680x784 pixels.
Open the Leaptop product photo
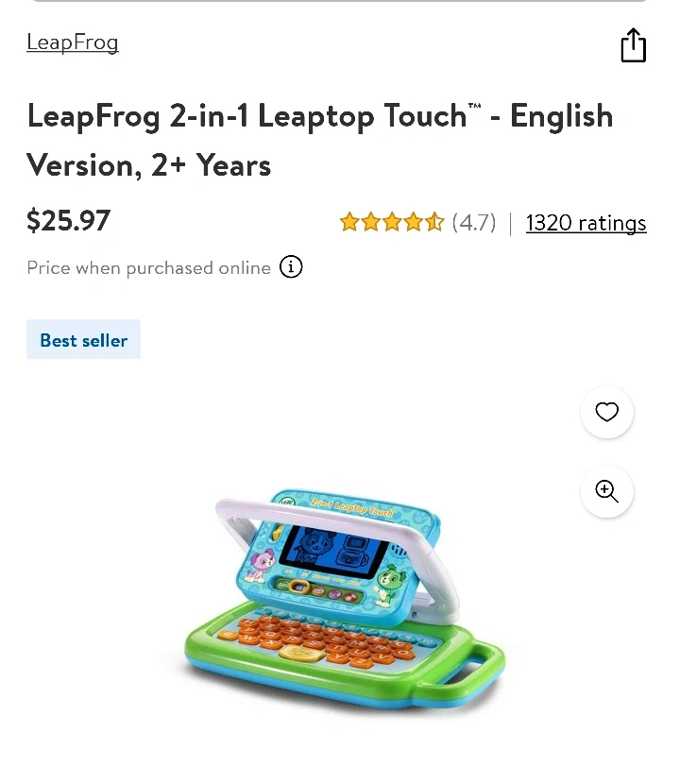345,599
